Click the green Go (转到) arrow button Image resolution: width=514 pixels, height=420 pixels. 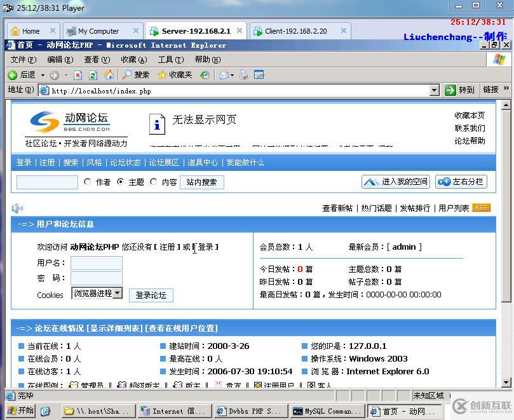450,90
